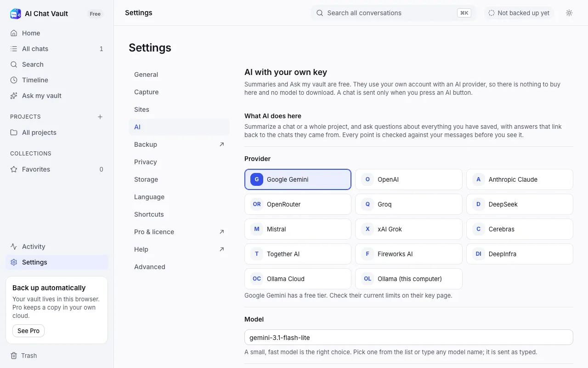Click the Home icon in sidebar

click(x=14, y=33)
